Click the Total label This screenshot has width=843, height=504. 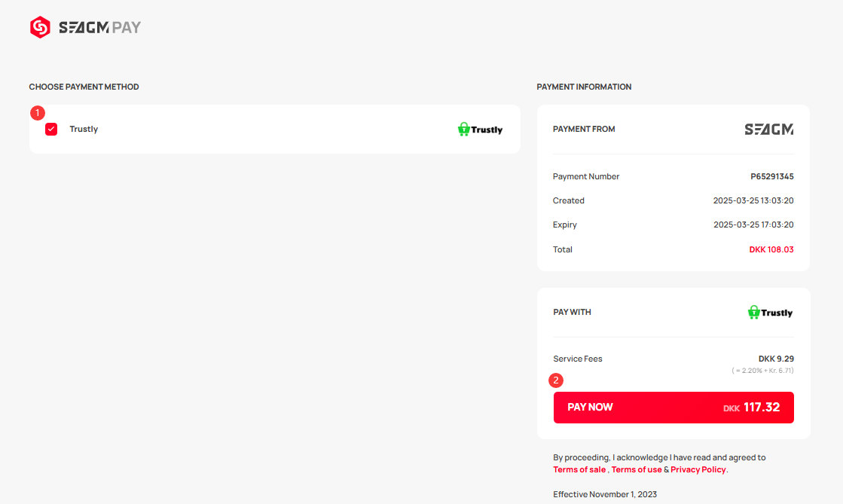coord(562,249)
